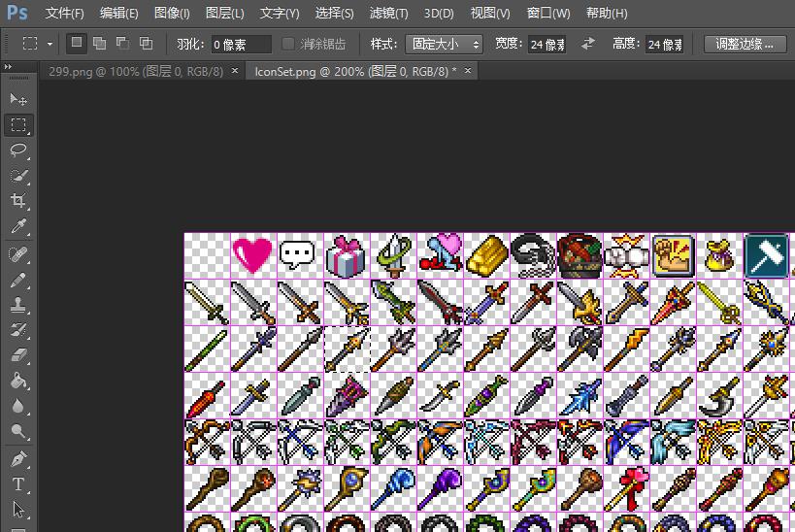This screenshot has height=532, width=795.
Task: Click the 宽度 width input field
Action: click(x=547, y=45)
